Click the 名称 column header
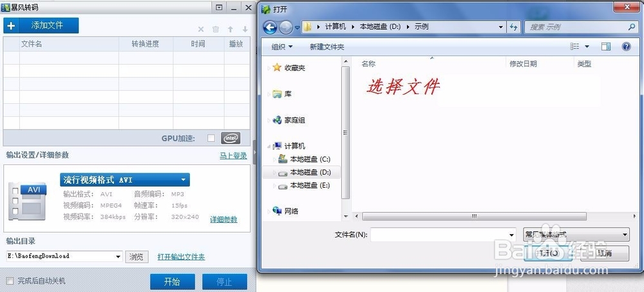 (x=368, y=64)
